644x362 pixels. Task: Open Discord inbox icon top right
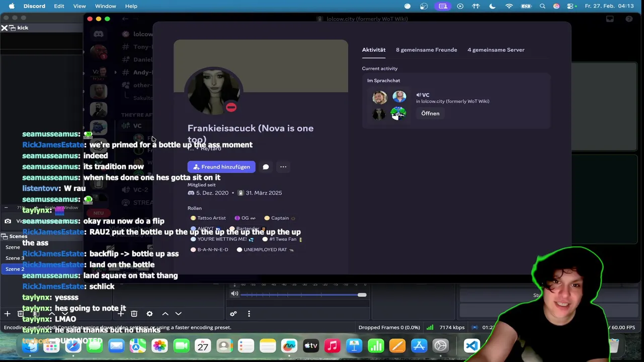[610, 19]
